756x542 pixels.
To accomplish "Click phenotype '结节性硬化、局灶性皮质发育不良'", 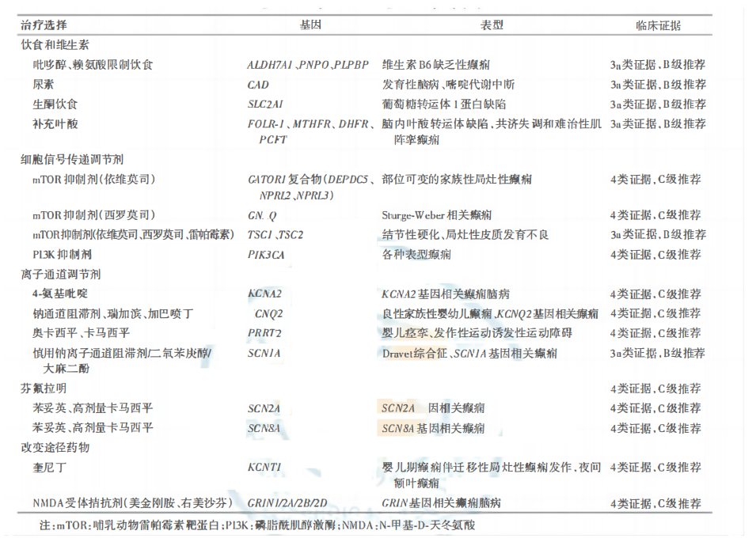I will coord(465,235).
